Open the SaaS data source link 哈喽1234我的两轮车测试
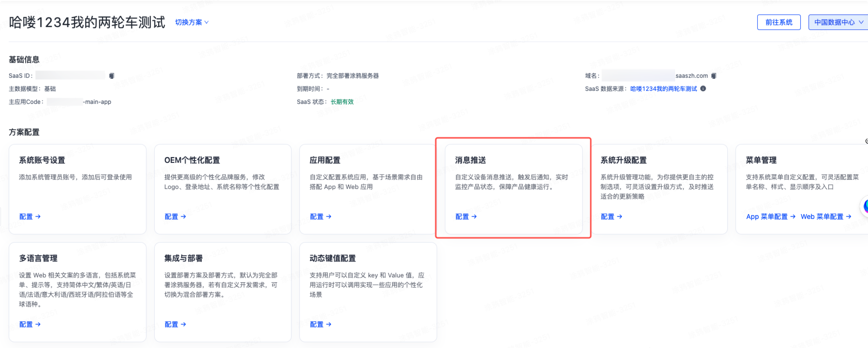Screen dimensions: 868x348 coord(663,89)
